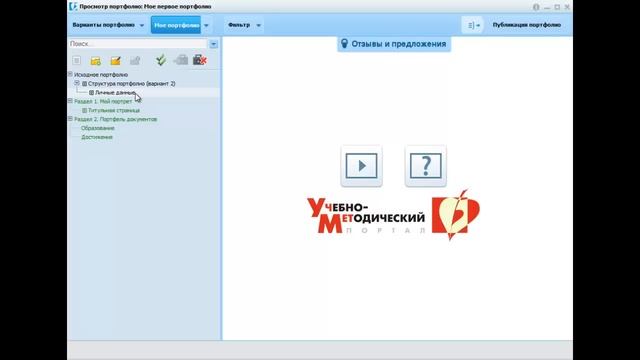Select Достижения tree item

(97, 137)
